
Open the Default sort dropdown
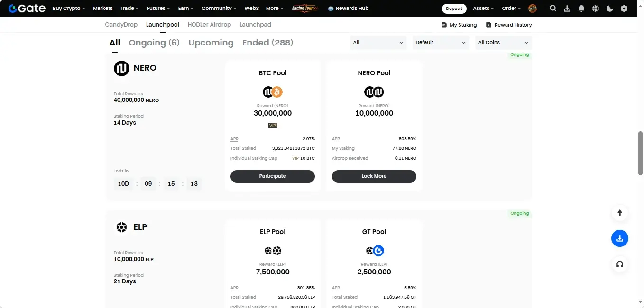(441, 43)
